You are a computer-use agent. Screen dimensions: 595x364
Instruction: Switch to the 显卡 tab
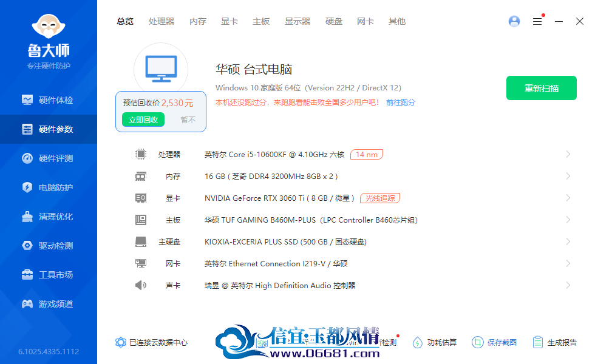click(x=229, y=22)
